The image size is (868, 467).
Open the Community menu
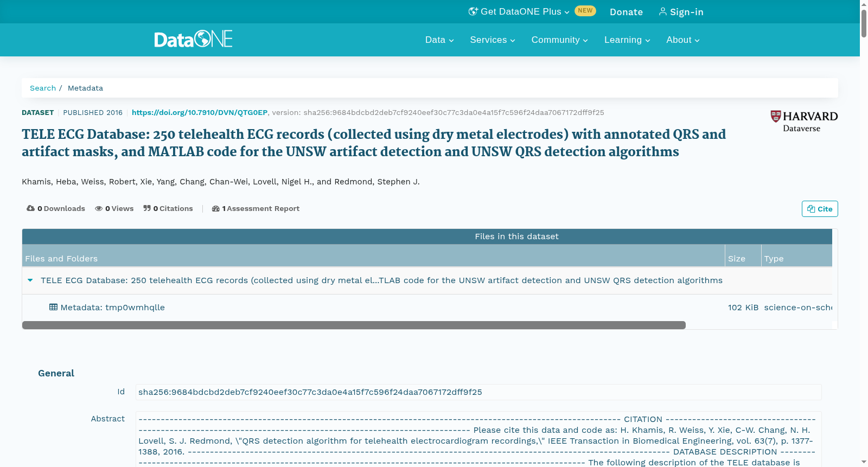(559, 40)
